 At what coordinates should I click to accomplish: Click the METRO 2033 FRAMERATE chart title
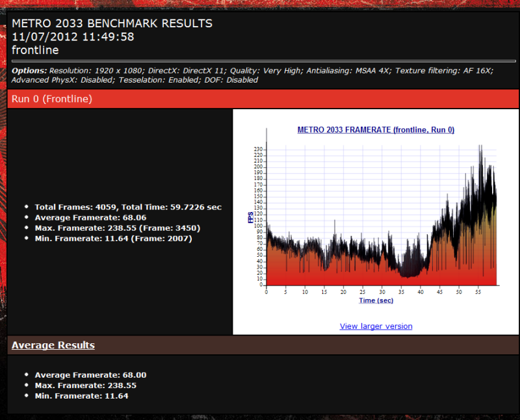[376, 130]
